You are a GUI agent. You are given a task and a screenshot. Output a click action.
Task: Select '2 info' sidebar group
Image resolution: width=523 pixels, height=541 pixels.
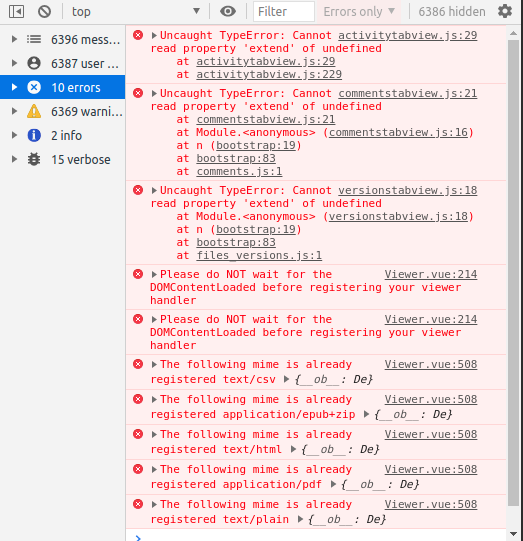[63, 135]
